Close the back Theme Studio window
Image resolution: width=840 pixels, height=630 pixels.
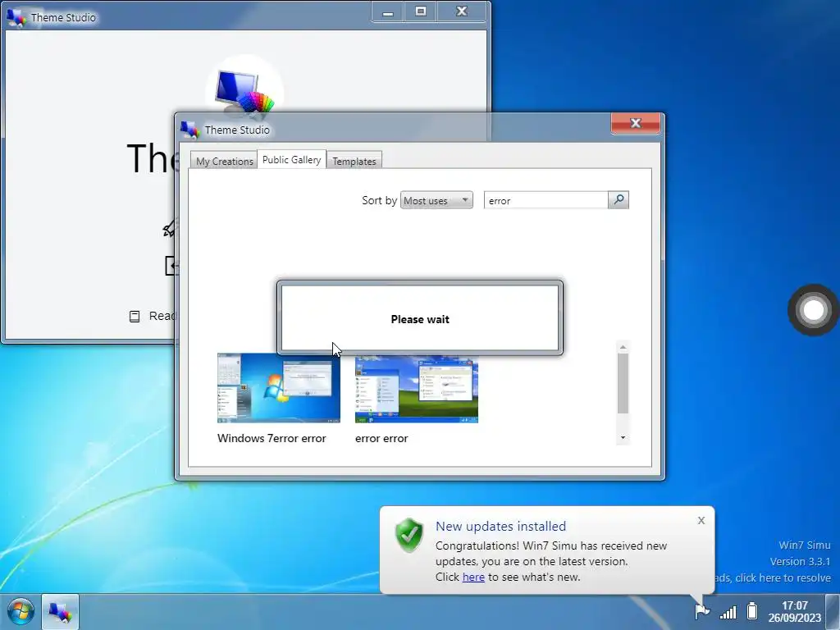click(462, 11)
